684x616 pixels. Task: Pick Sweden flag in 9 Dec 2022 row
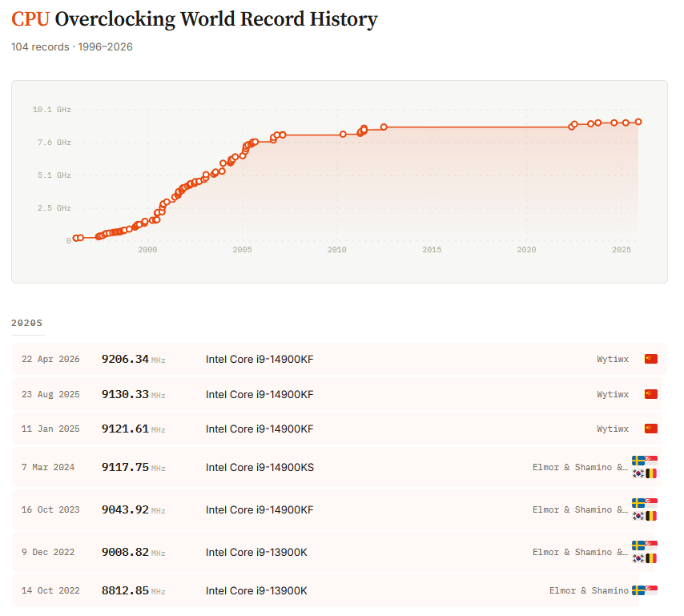(638, 546)
